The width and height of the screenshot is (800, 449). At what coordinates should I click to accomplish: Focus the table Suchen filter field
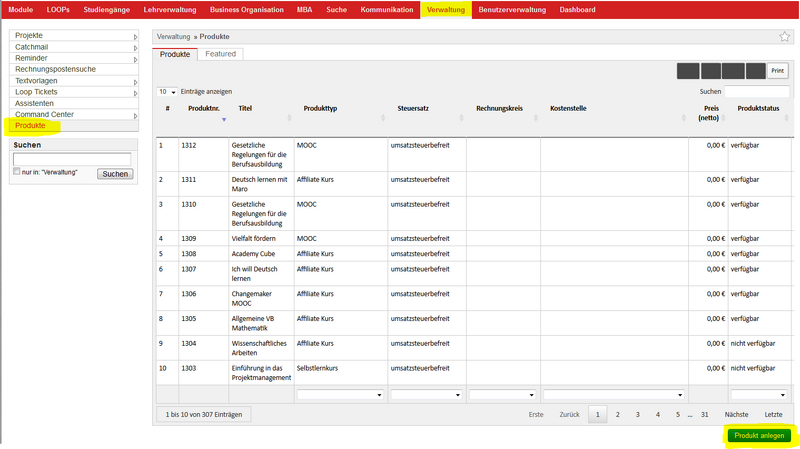(757, 92)
